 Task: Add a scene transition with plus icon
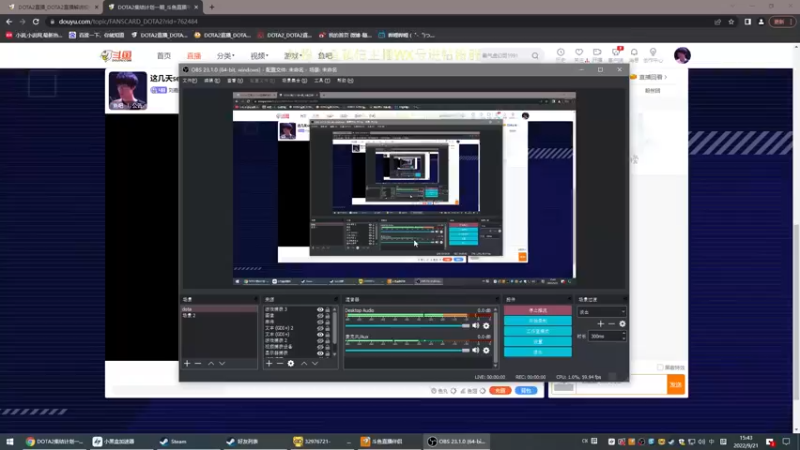click(601, 323)
